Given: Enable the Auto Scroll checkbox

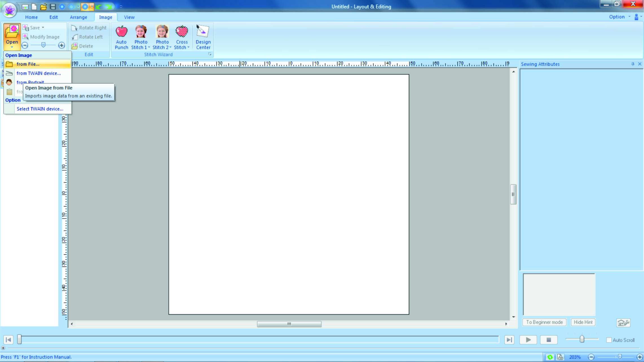Looking at the screenshot, I should tap(609, 340).
